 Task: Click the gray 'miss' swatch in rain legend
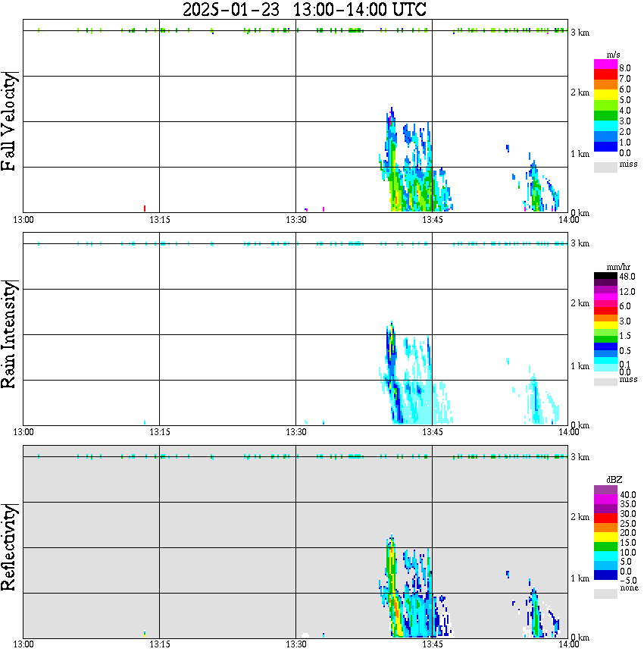click(605, 382)
